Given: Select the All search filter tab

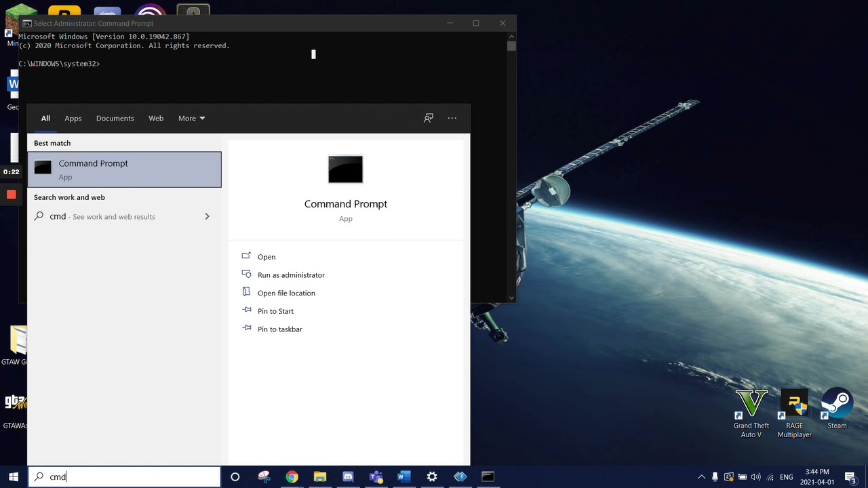Looking at the screenshot, I should [45, 118].
